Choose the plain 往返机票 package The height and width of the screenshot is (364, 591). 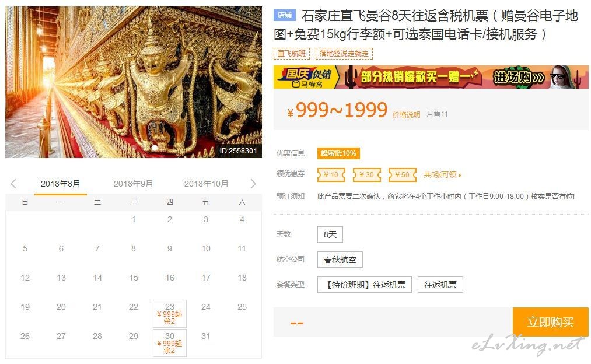440,285
